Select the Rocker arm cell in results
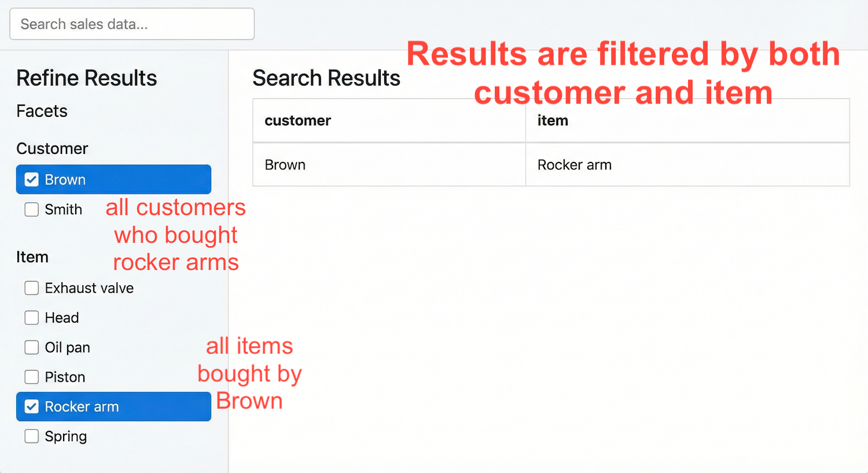868x473 pixels. click(x=574, y=165)
